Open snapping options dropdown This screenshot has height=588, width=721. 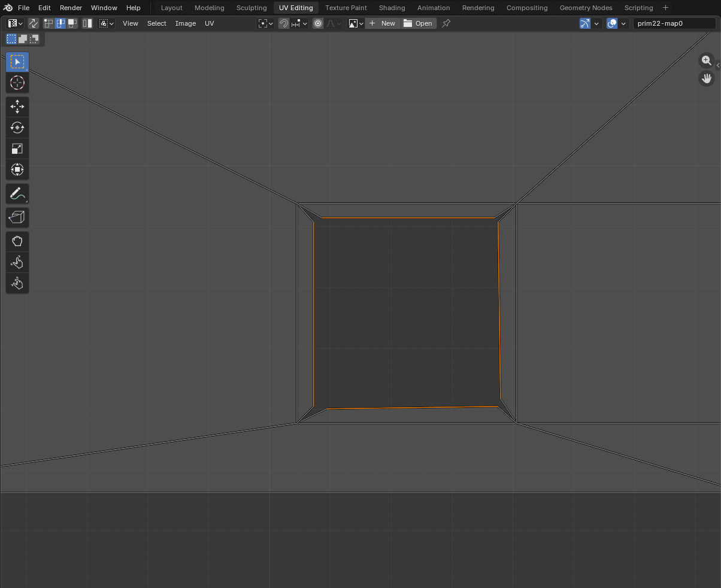click(299, 23)
